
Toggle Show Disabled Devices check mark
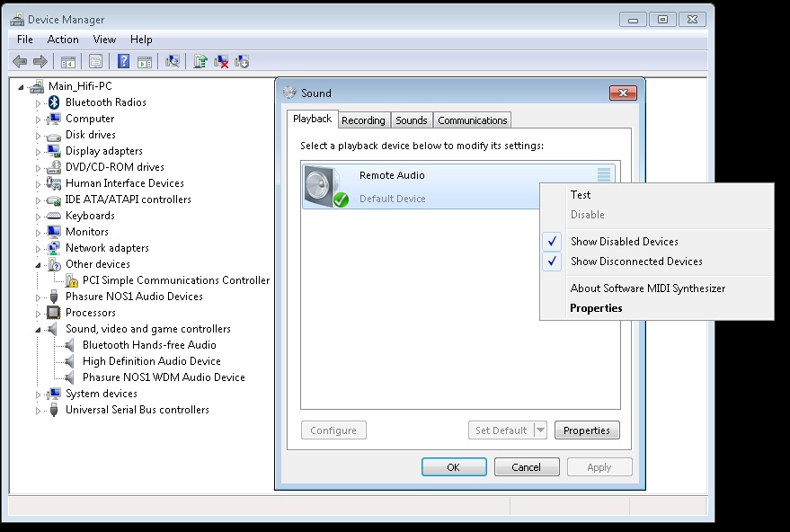point(552,242)
